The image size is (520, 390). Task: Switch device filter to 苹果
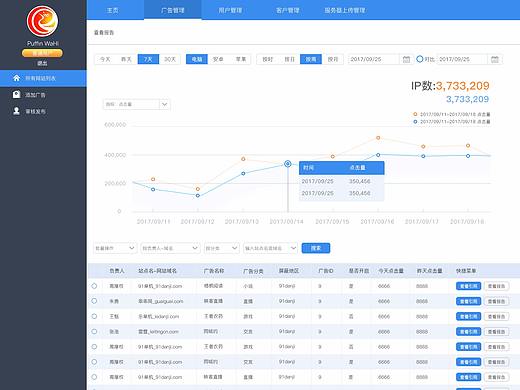coord(241,59)
